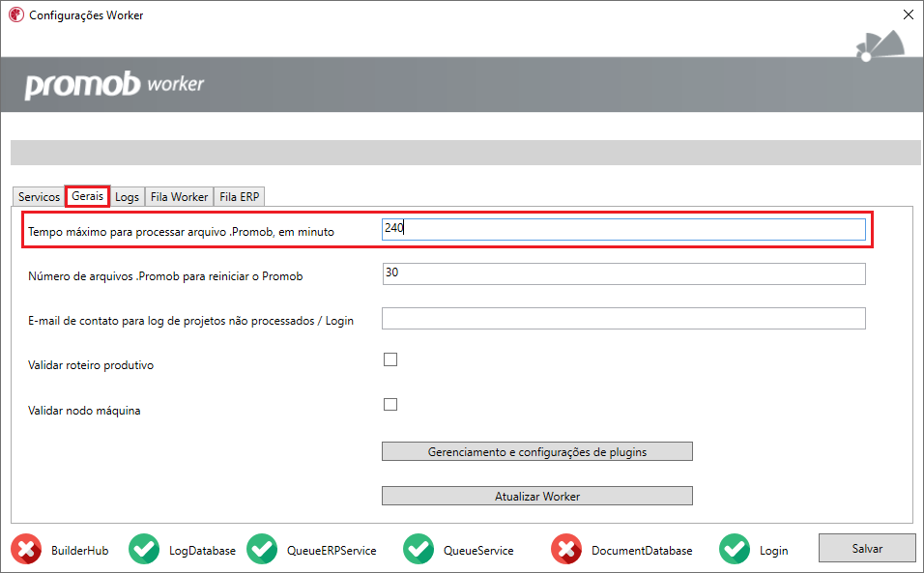
Task: Save settings with the Salvar button
Action: click(x=867, y=548)
